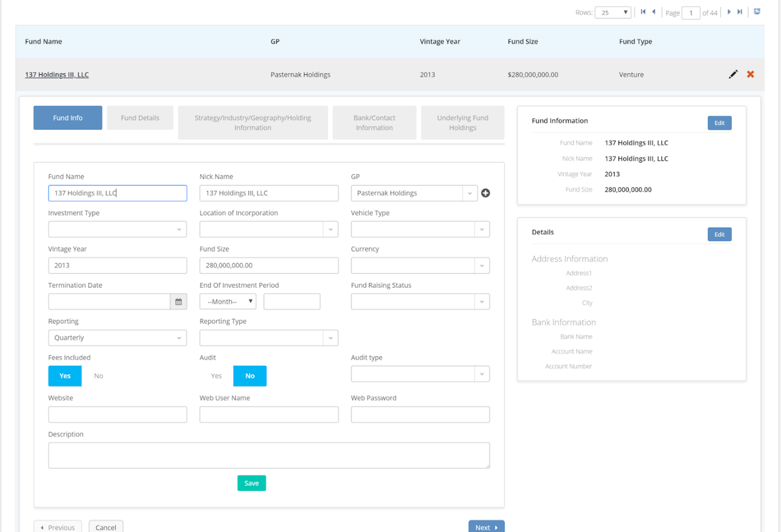Open the 137 Holdings III, LLC link

[57, 75]
